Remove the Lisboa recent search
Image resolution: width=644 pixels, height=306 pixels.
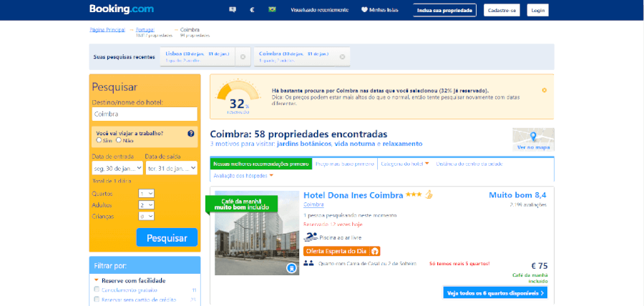(243, 56)
